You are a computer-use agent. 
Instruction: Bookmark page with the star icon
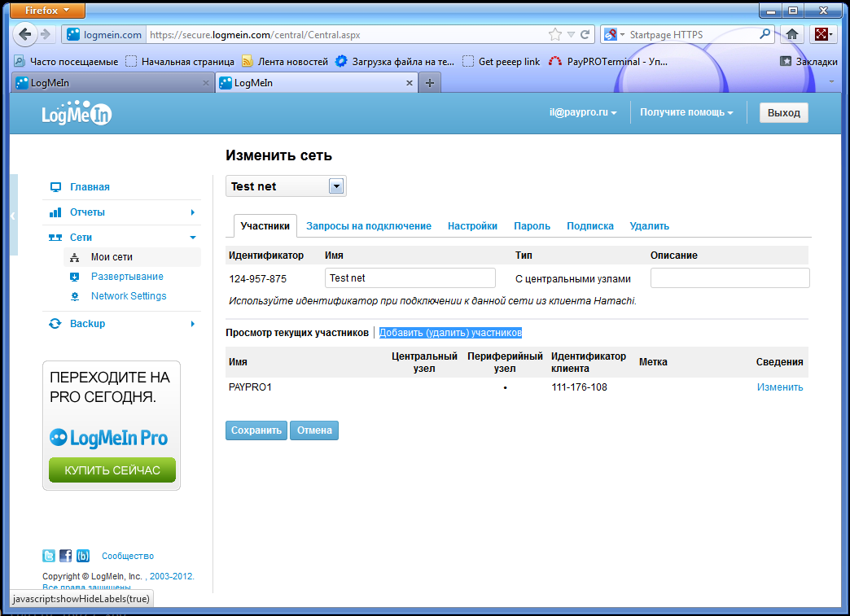555,35
